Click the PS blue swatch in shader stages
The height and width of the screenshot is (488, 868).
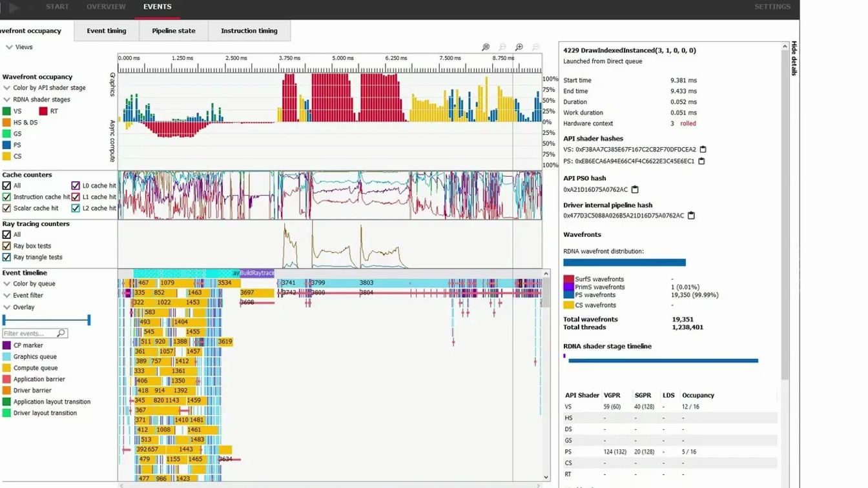[x=6, y=145]
